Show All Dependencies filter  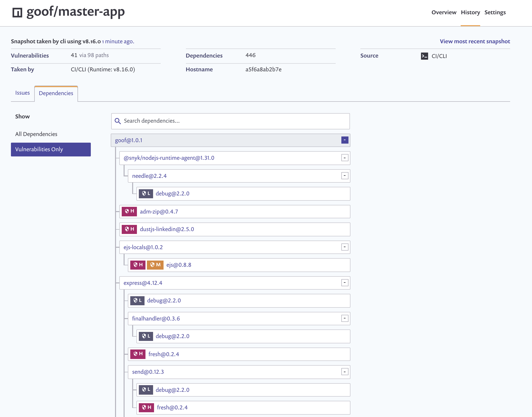(36, 134)
